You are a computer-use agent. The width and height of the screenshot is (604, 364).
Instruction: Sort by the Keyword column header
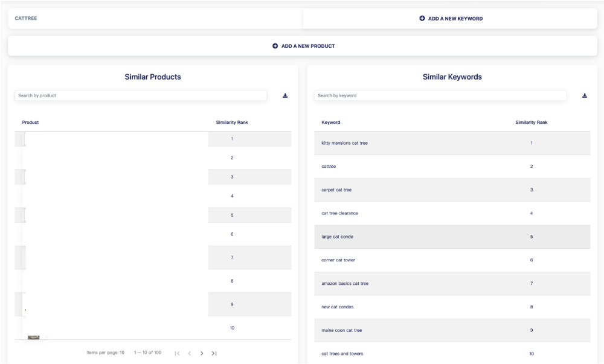click(331, 123)
